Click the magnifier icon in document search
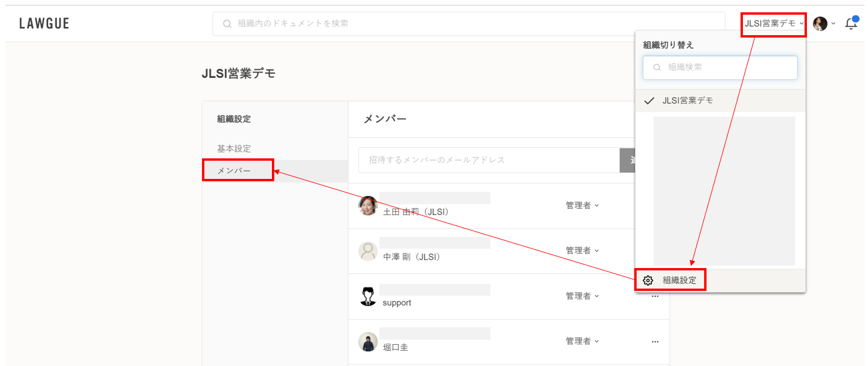868x366 pixels. click(x=227, y=24)
